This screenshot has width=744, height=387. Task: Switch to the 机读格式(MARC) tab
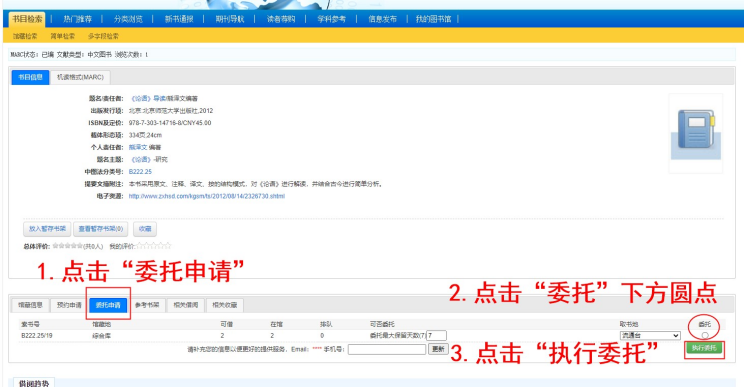(80, 77)
